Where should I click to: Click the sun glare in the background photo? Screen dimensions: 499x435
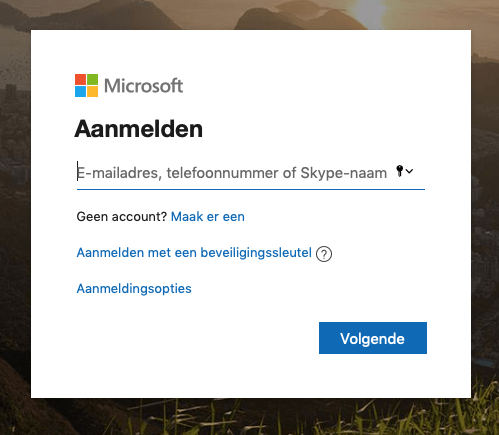368,13
